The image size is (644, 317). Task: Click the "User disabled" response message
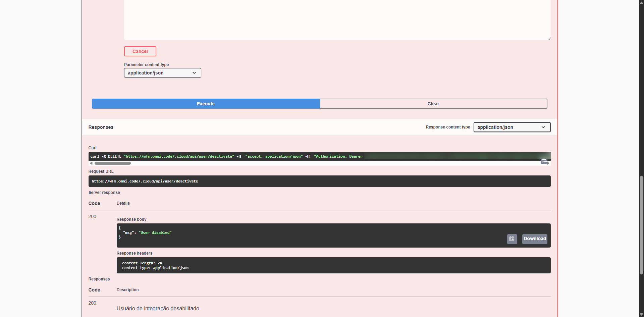155,232
